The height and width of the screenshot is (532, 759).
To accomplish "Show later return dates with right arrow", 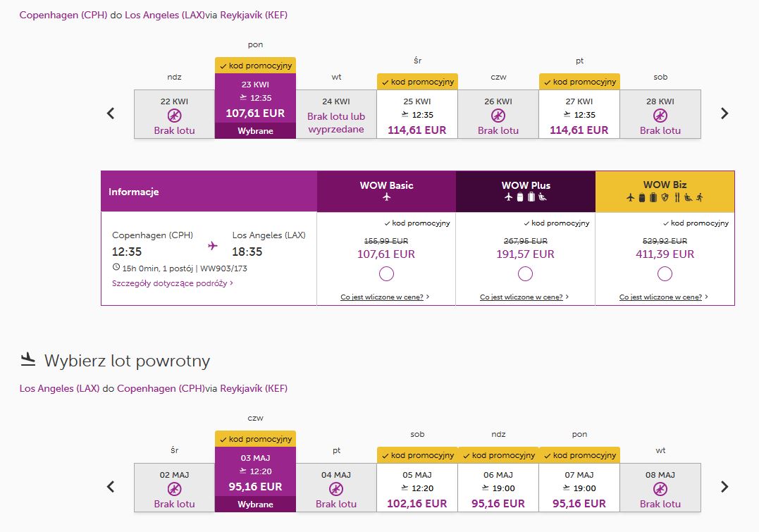I will point(724,486).
